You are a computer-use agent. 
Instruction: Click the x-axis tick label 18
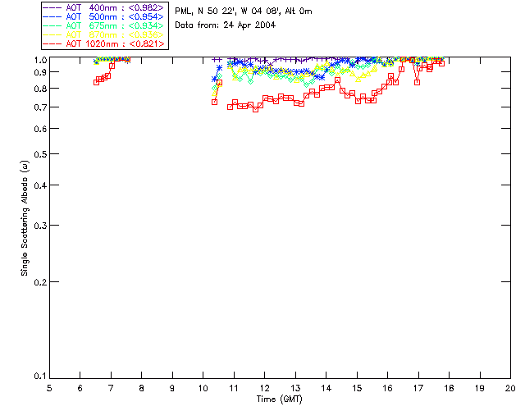point(449,388)
